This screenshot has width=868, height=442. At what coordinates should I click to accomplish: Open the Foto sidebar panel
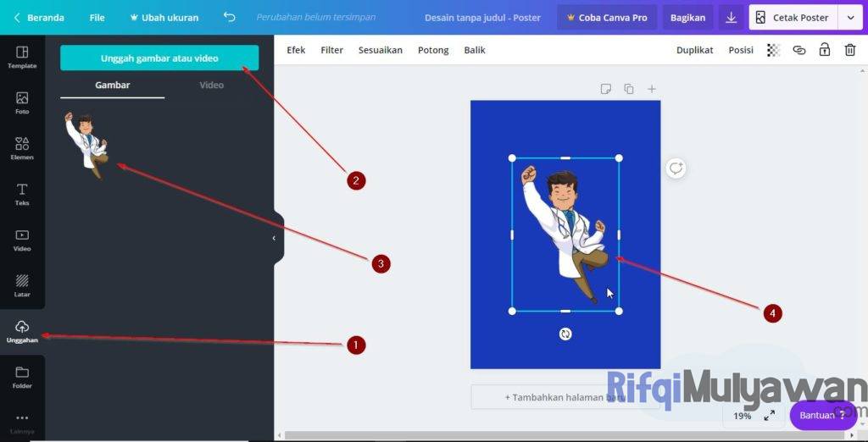(22, 103)
